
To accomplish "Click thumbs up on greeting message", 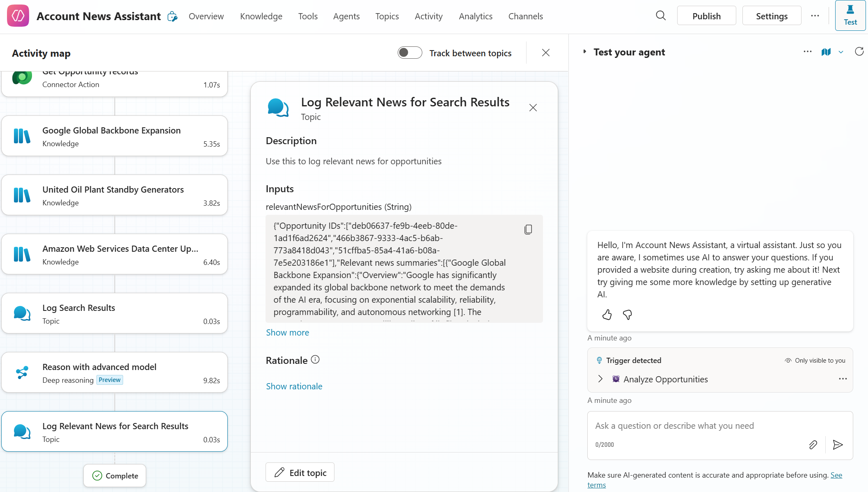I will coord(607,315).
